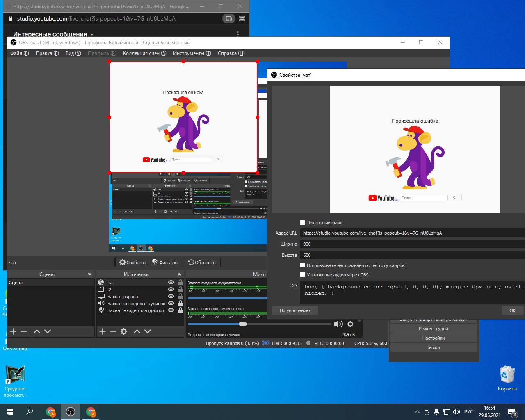Pop out the Источники dock panel
Screen dimensions: 525x420
click(x=179, y=274)
